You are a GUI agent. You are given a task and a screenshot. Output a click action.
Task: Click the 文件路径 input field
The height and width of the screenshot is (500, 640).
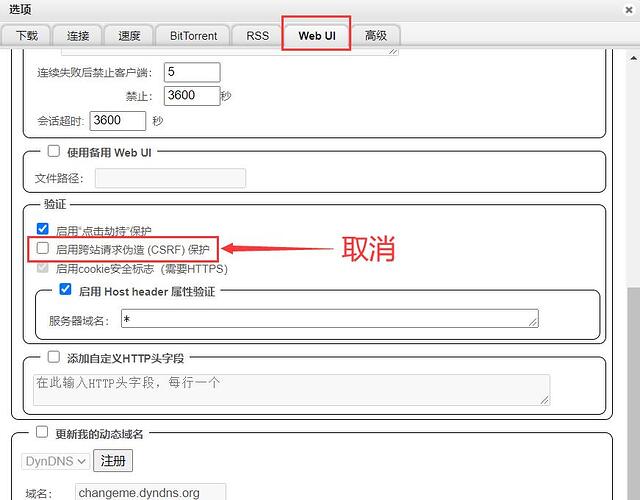tap(170, 178)
